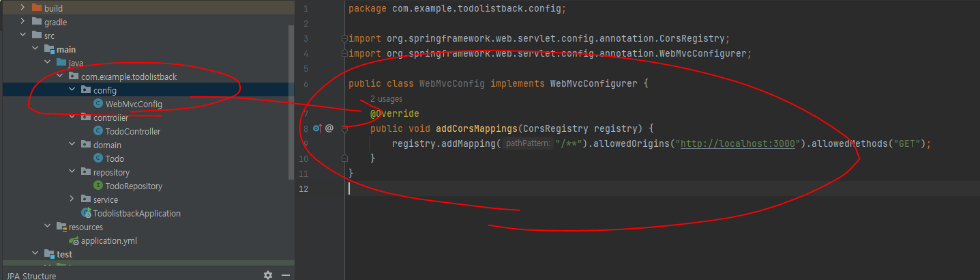Click the domain package icon
This screenshot has height=280, width=980.
pos(85,145)
